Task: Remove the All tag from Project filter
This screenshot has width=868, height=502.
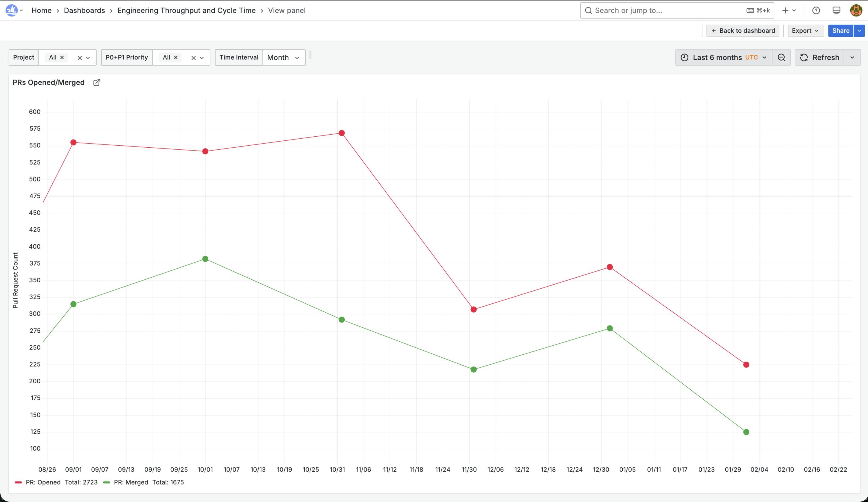Action: pyautogui.click(x=62, y=58)
